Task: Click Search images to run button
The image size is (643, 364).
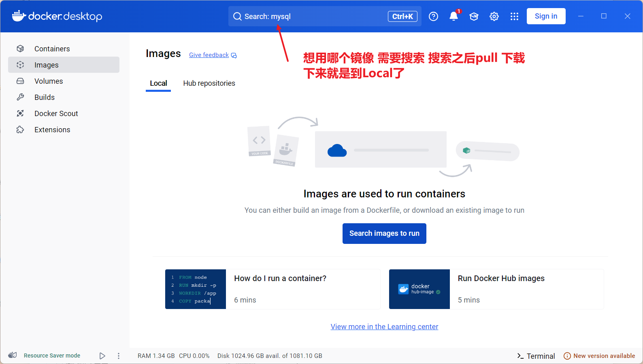Action: click(384, 233)
